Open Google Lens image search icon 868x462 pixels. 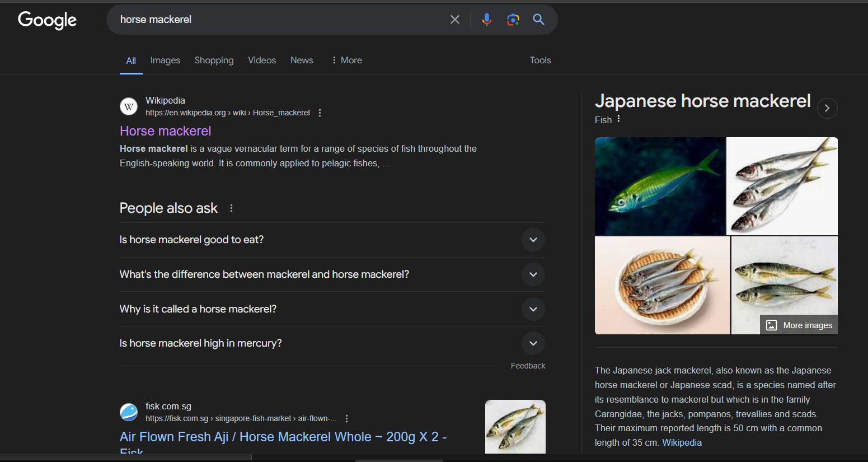tap(513, 20)
